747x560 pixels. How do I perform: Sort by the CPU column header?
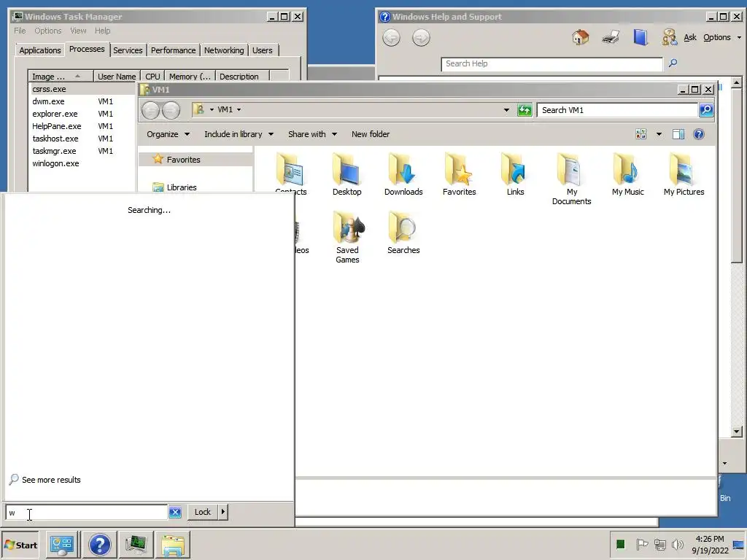(x=152, y=76)
